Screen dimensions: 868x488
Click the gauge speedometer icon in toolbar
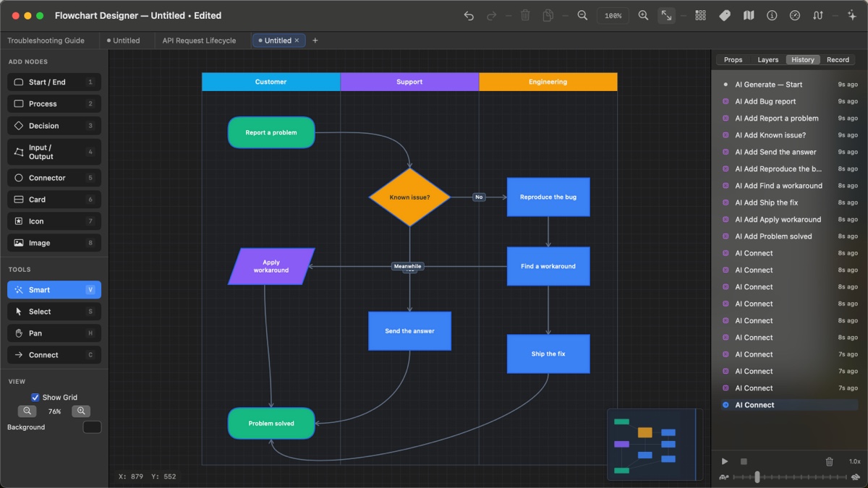[x=795, y=15]
